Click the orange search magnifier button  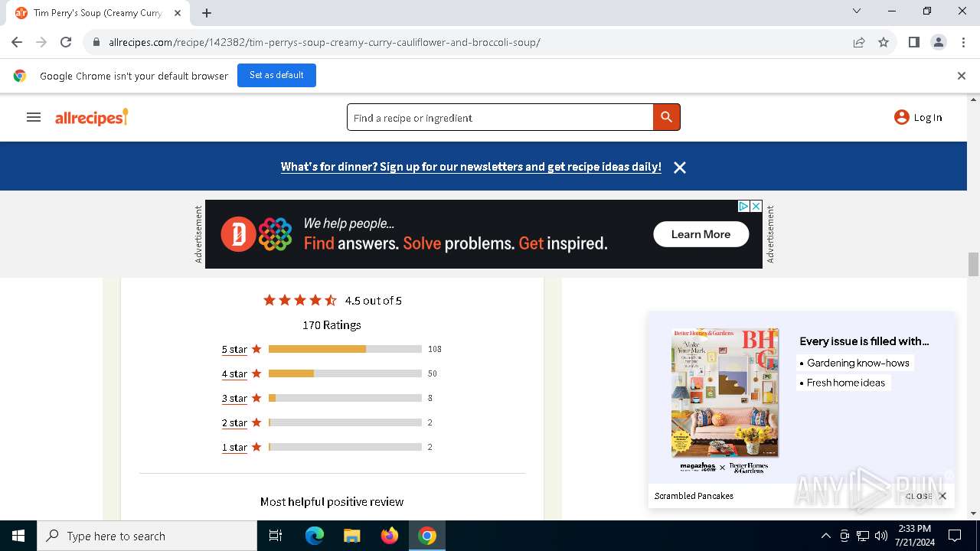pos(666,117)
